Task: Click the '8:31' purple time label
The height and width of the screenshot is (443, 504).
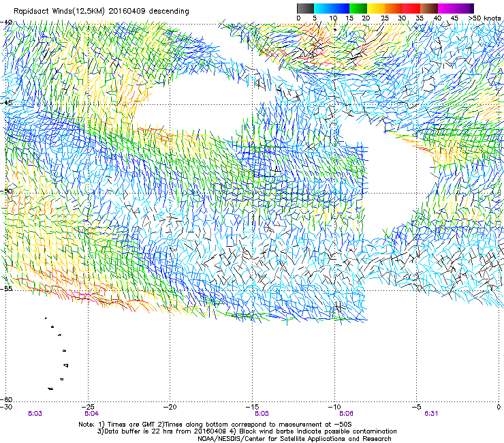Action: pos(431,414)
